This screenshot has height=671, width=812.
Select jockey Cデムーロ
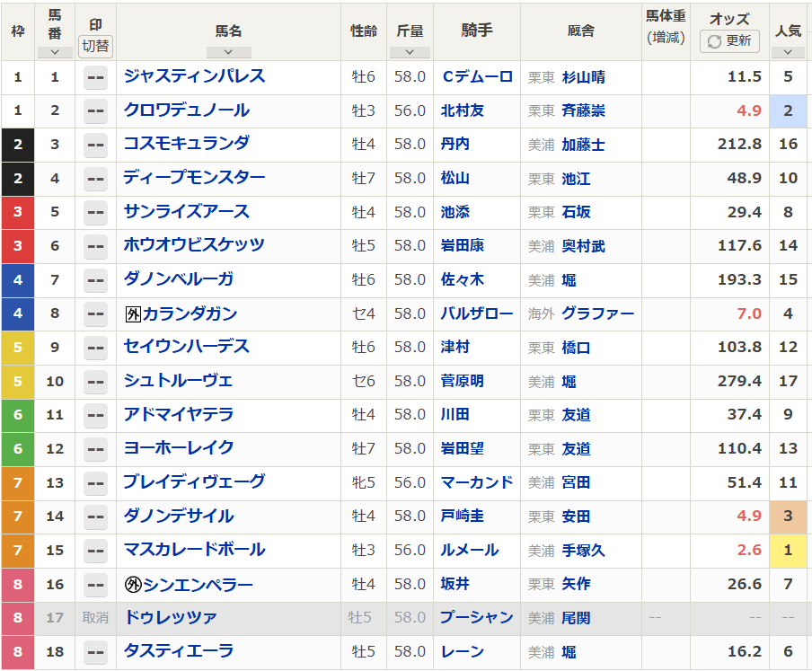[476, 77]
